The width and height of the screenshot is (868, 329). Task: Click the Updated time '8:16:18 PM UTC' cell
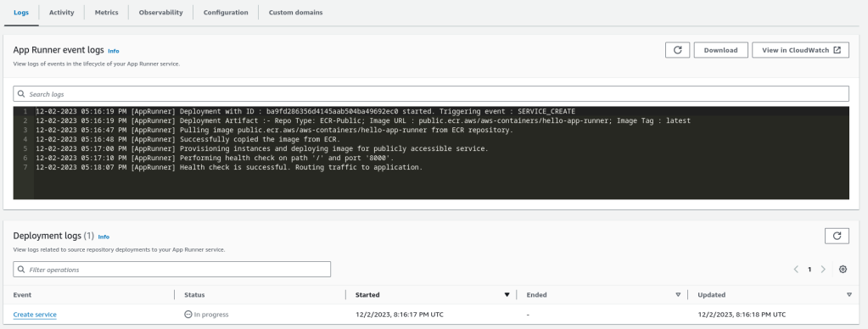(742, 315)
